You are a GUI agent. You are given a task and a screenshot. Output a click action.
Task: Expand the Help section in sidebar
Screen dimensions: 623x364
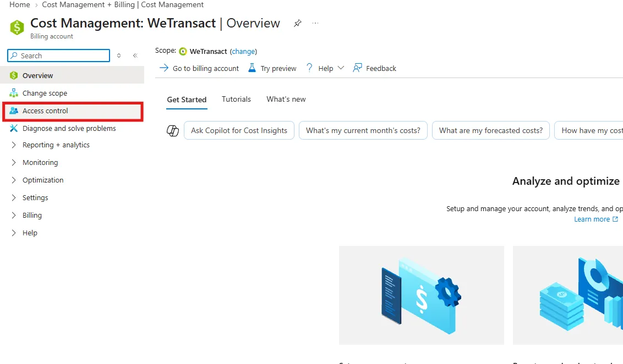click(x=14, y=233)
